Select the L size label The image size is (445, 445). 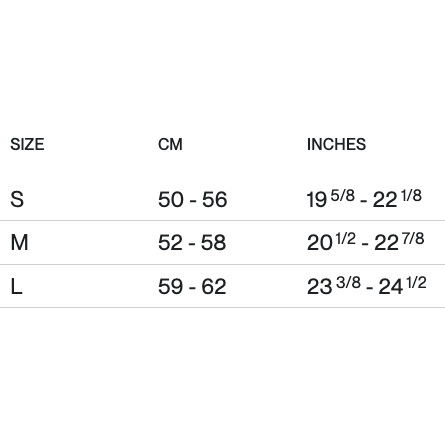point(16,286)
